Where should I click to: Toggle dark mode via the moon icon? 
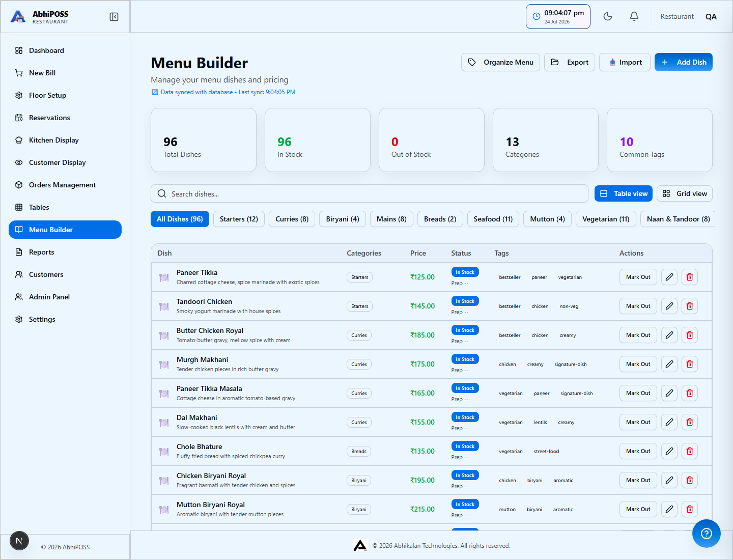608,16
